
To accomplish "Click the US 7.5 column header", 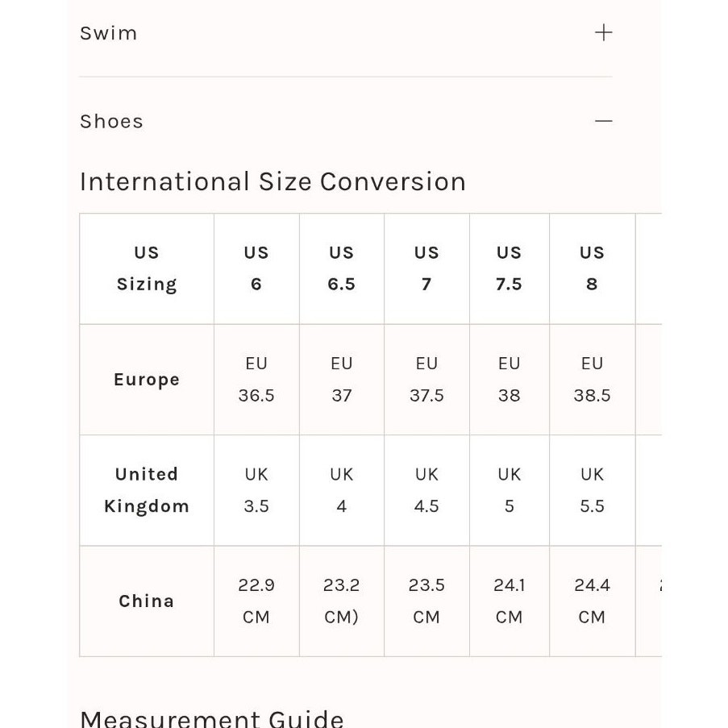I will (x=510, y=268).
